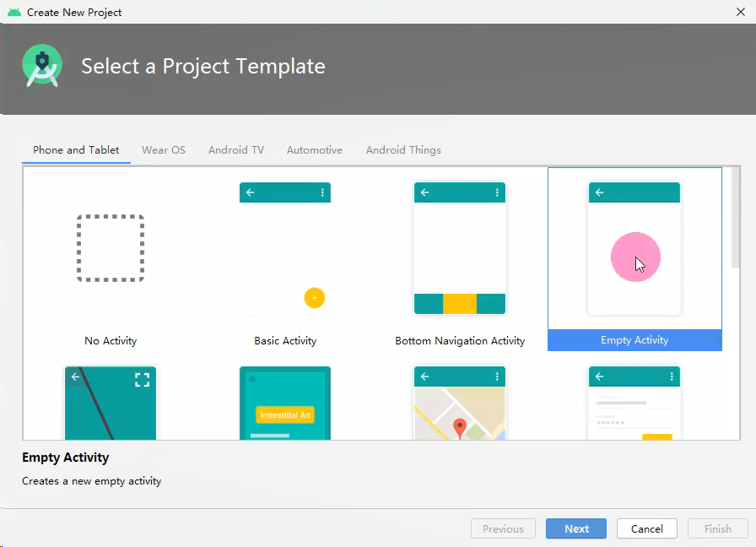
Task: Pick the Bottom Navigation Activity template
Action: (x=460, y=248)
